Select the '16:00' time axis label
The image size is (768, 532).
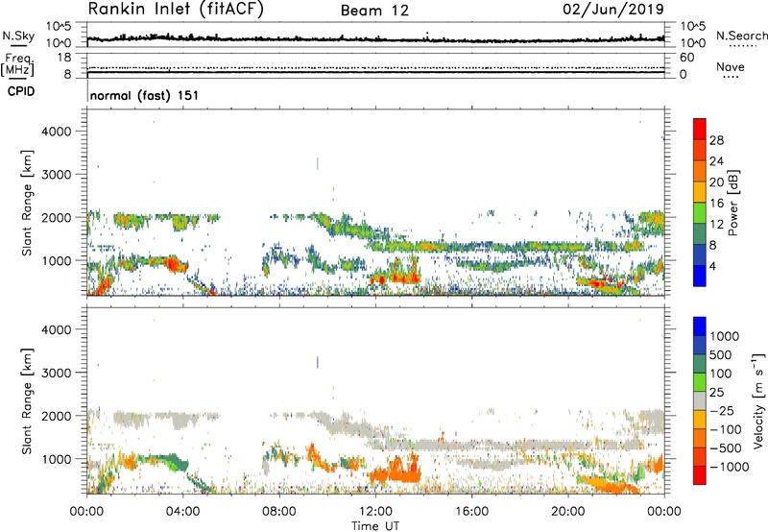471,512
